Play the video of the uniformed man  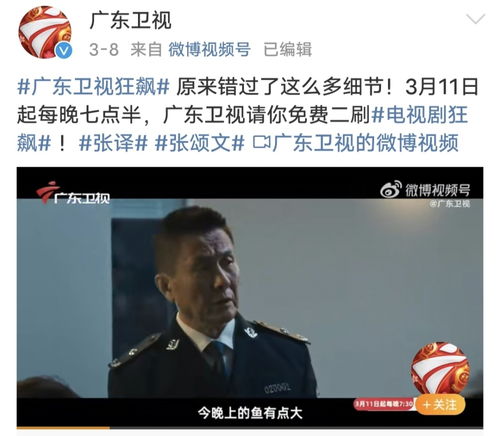250,297
